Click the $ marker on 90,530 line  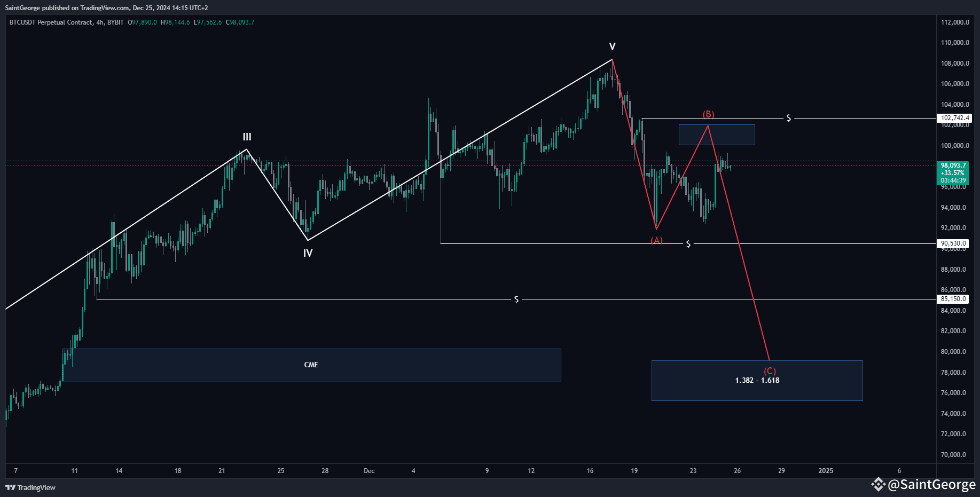pyautogui.click(x=688, y=244)
